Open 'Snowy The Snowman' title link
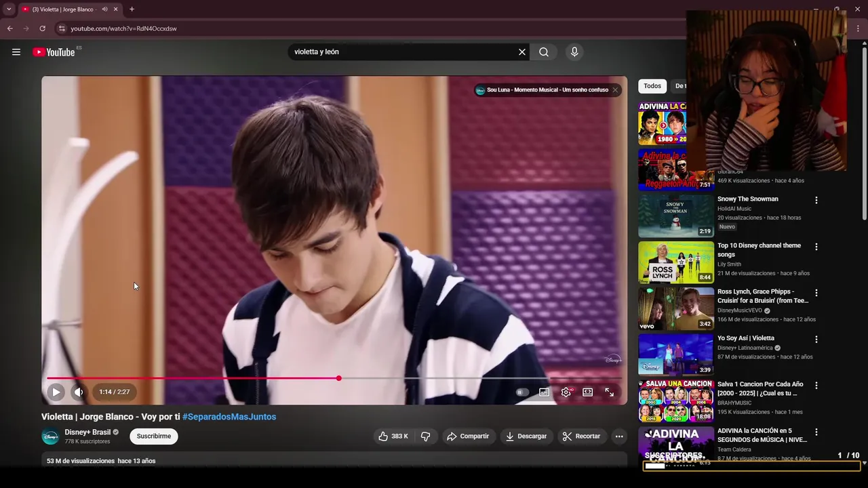The width and height of the screenshot is (868, 488). click(x=748, y=199)
